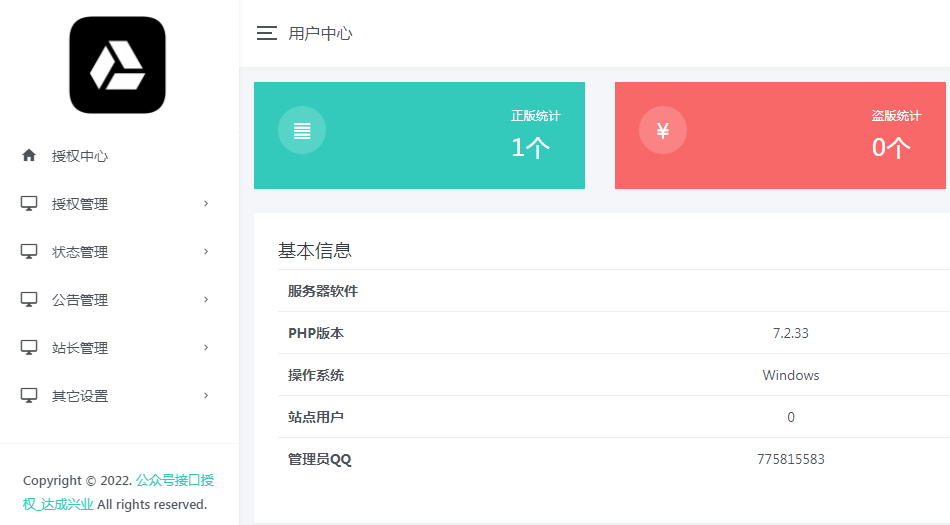This screenshot has width=950, height=525.
Task: Click the 管理员QQ number 775815583
Action: point(790,459)
